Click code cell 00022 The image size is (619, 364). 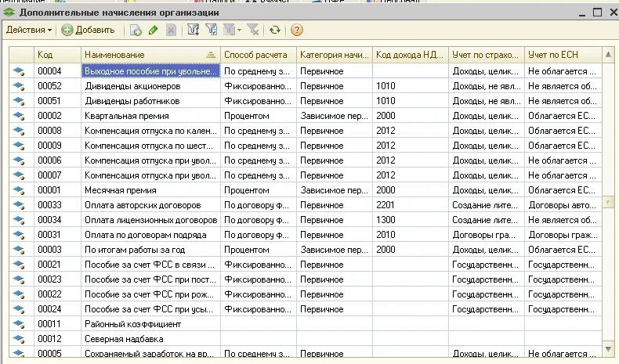pos(57,294)
